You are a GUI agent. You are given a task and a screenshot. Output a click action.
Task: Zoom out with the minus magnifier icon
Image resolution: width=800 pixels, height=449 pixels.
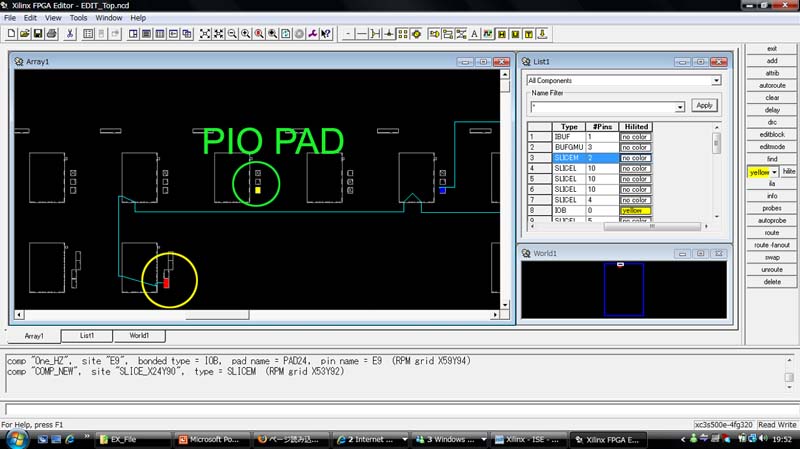tap(232, 34)
